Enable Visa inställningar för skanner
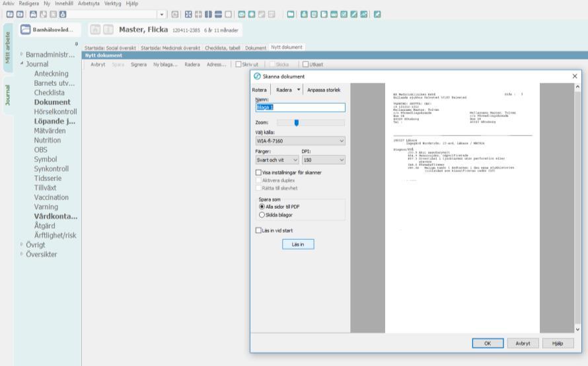The image size is (588, 366). point(258,172)
